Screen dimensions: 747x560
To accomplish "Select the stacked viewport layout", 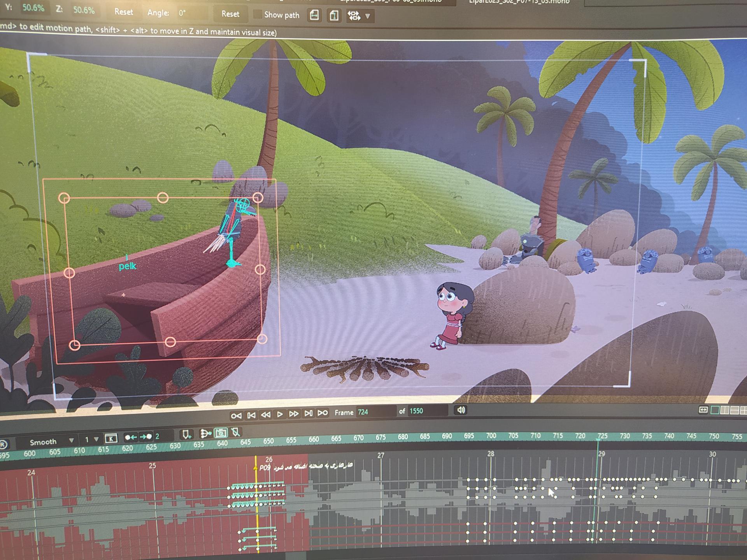I will click(734, 410).
